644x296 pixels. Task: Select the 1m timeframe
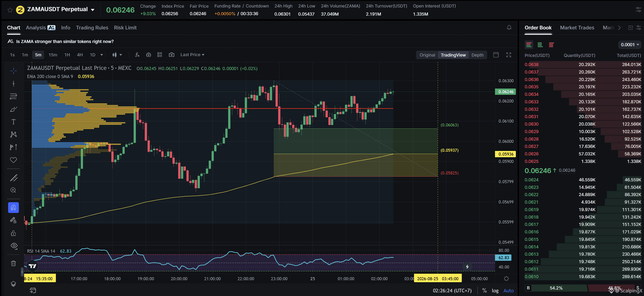(25, 55)
